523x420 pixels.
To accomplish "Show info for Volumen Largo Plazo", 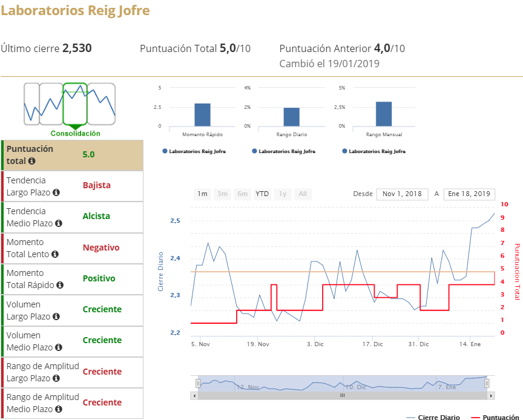I will [56, 317].
